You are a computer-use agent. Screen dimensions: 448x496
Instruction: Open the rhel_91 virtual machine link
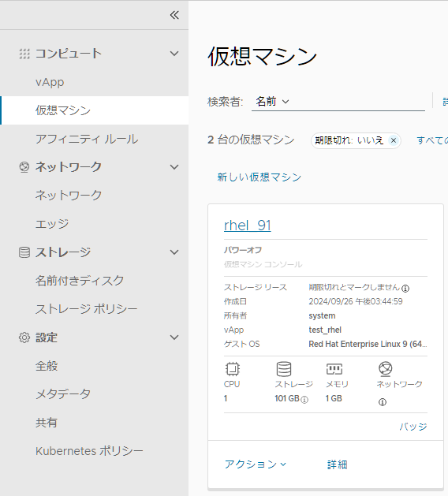(x=248, y=226)
